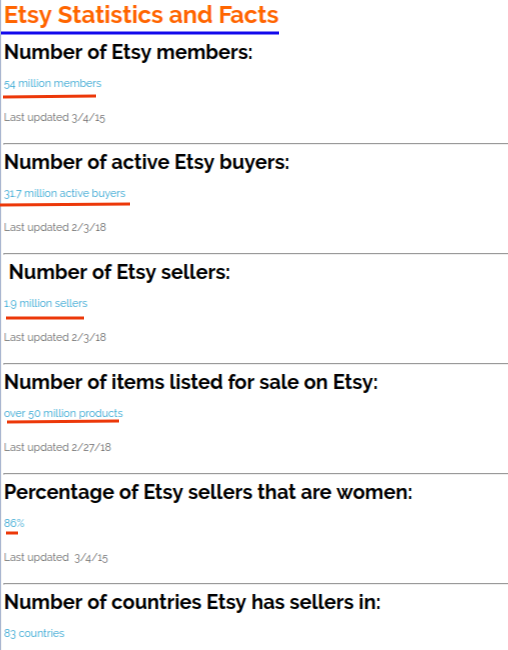
Task: Open the '83 countries' link
Action: point(34,633)
